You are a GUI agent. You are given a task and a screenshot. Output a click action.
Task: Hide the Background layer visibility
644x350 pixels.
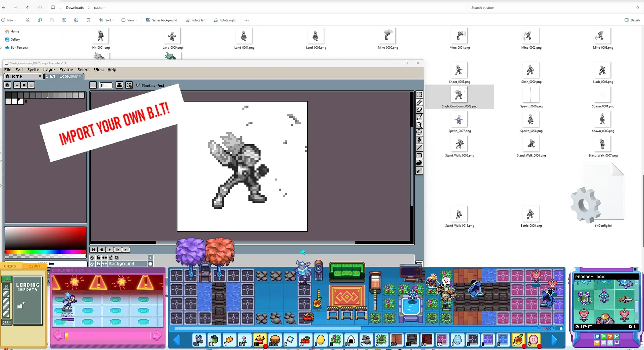[93, 264]
